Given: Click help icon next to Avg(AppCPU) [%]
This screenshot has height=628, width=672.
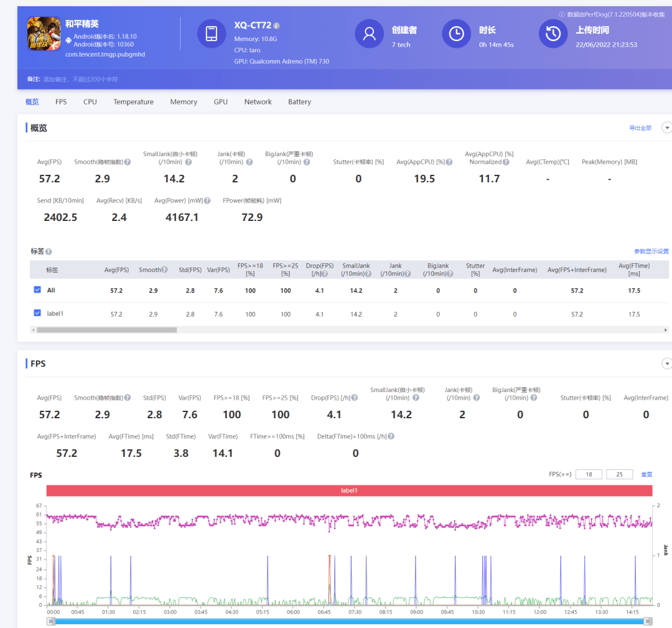Looking at the screenshot, I should (x=449, y=162).
